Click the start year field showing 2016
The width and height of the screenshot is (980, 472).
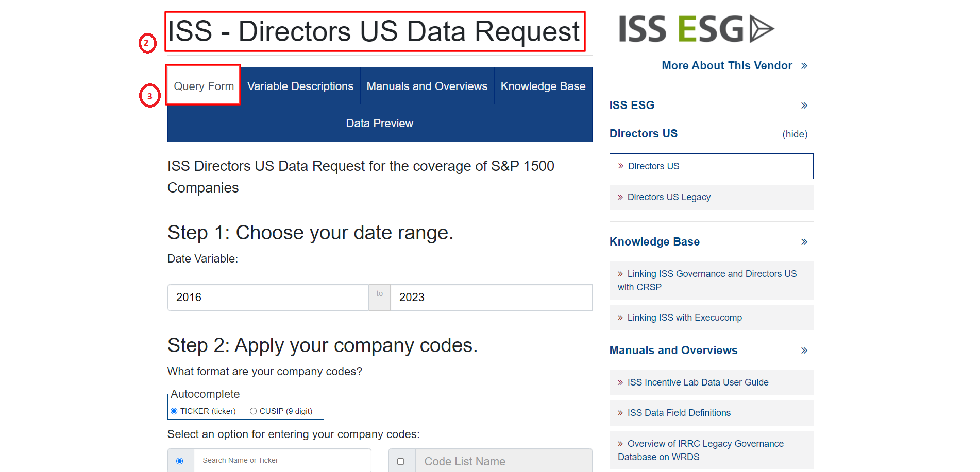(268, 298)
